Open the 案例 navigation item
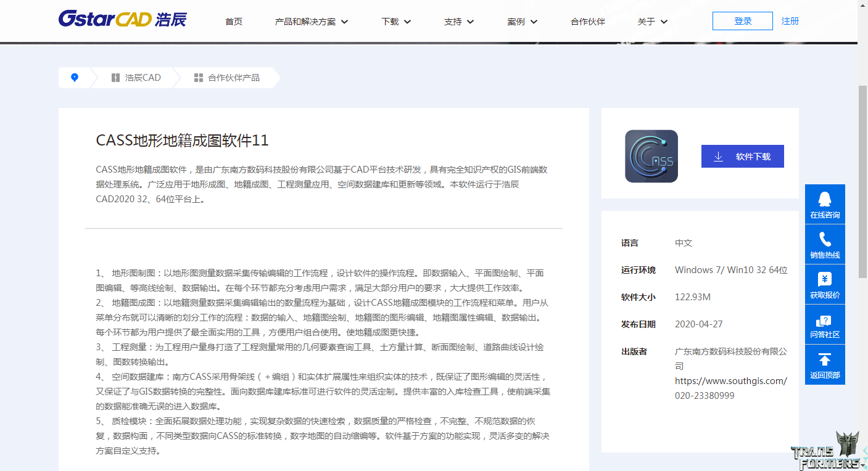Image resolution: width=868 pixels, height=471 pixels. click(x=516, y=22)
